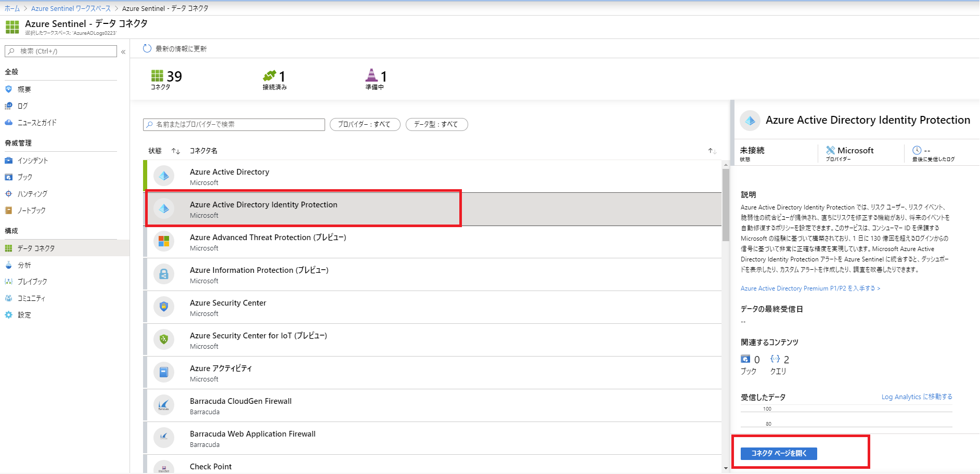Select Azure Security Center for IoT row
Image resolution: width=980 pixels, height=474 pixels.
[432, 340]
